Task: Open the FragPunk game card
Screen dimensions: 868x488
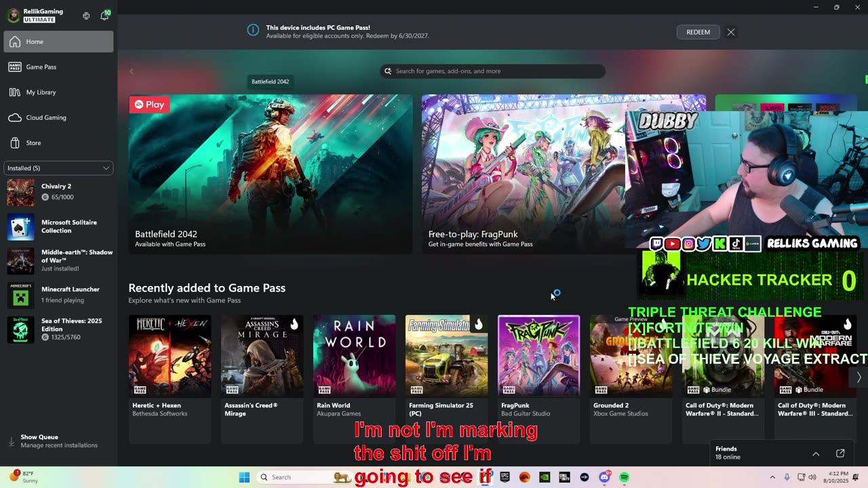Action: [x=538, y=379]
